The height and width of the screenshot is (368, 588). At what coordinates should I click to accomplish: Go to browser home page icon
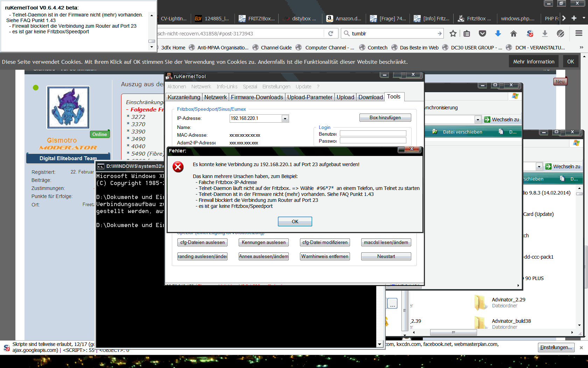point(513,34)
